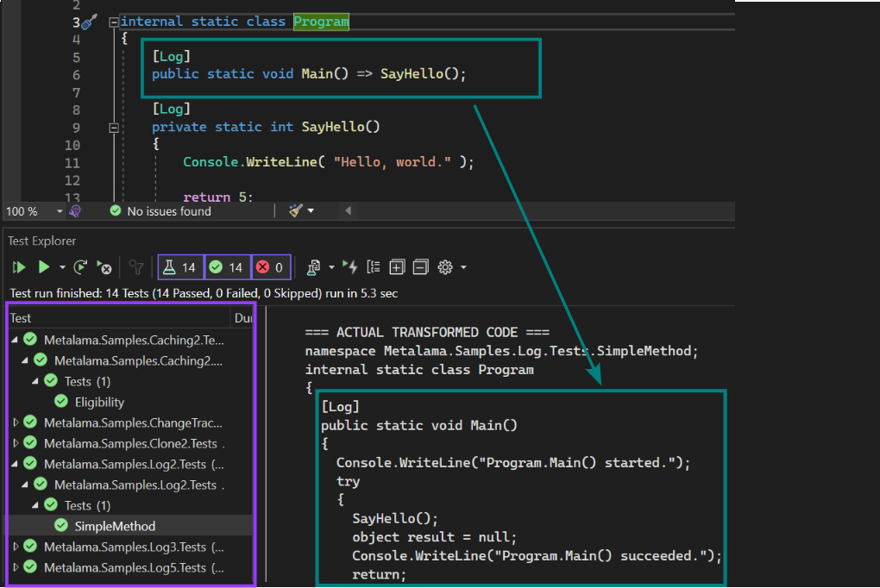Click passed status icon beside Eligibility
The image size is (880, 588).
(61, 402)
